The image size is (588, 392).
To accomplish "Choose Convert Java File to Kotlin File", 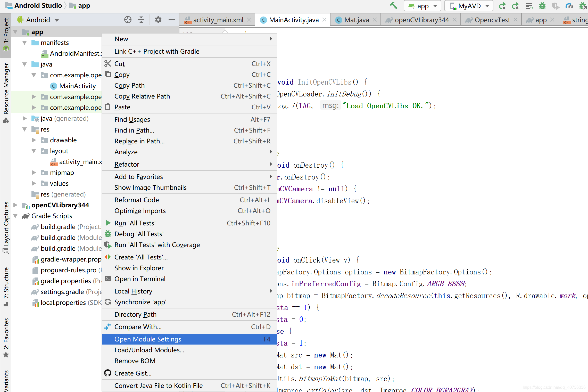I will [189, 386].
